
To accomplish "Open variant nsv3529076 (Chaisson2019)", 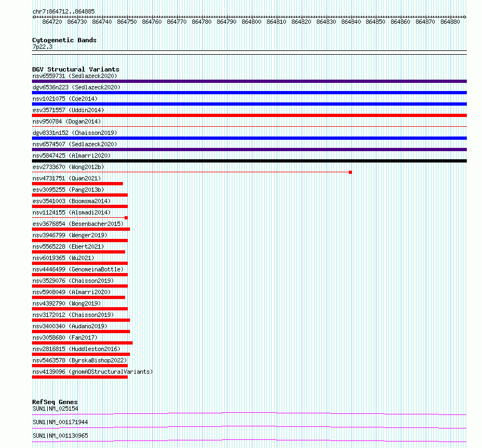I will [x=73, y=281].
